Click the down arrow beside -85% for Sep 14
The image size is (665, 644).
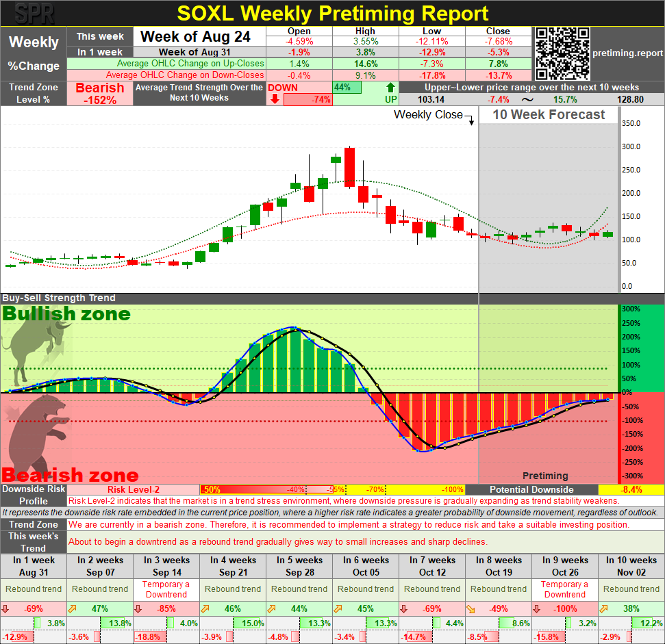(x=138, y=609)
